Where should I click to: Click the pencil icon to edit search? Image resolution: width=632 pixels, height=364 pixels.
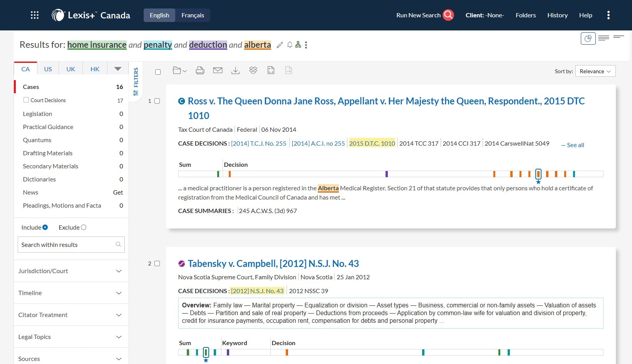[x=280, y=45]
